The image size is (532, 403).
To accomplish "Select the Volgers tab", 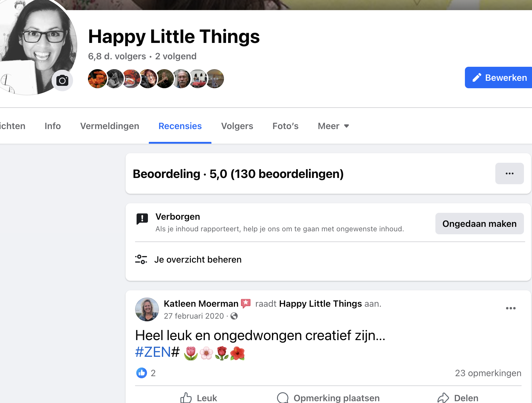I will point(237,126).
